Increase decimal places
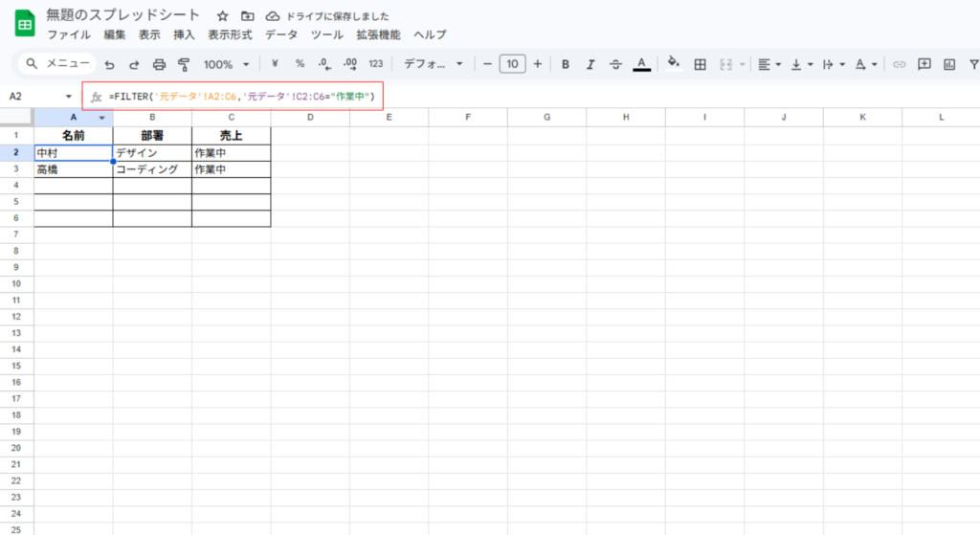 click(350, 64)
